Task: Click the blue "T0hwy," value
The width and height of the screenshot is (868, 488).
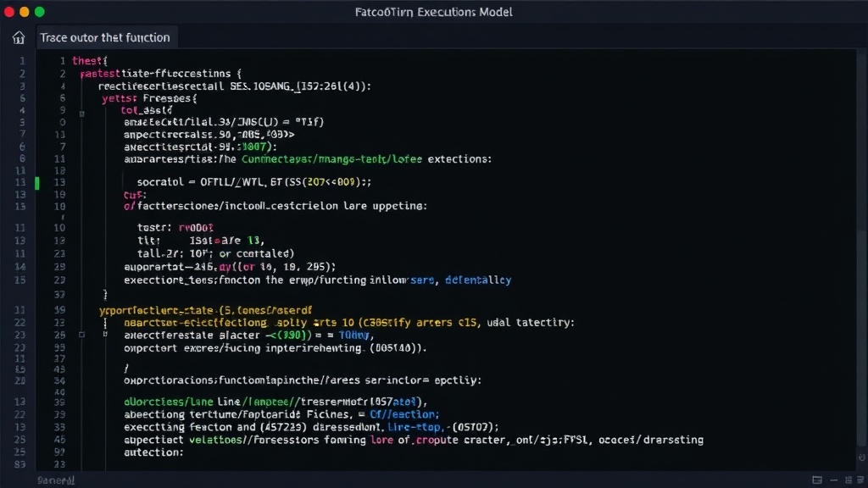Action: pos(356,335)
